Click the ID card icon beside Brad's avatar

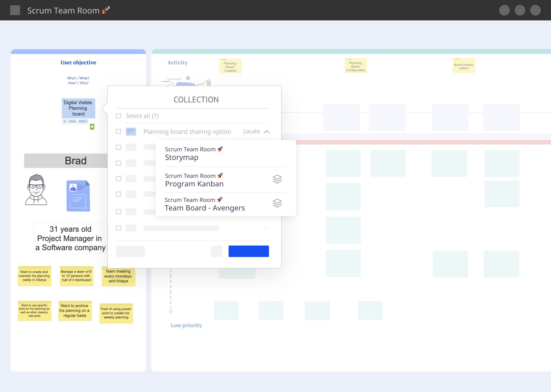[78, 196]
